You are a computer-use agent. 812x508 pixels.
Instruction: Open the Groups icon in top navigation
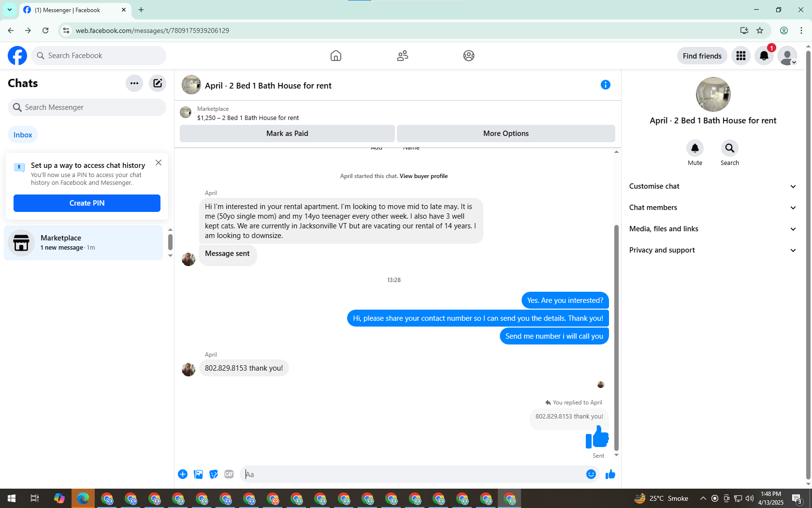tap(469, 56)
